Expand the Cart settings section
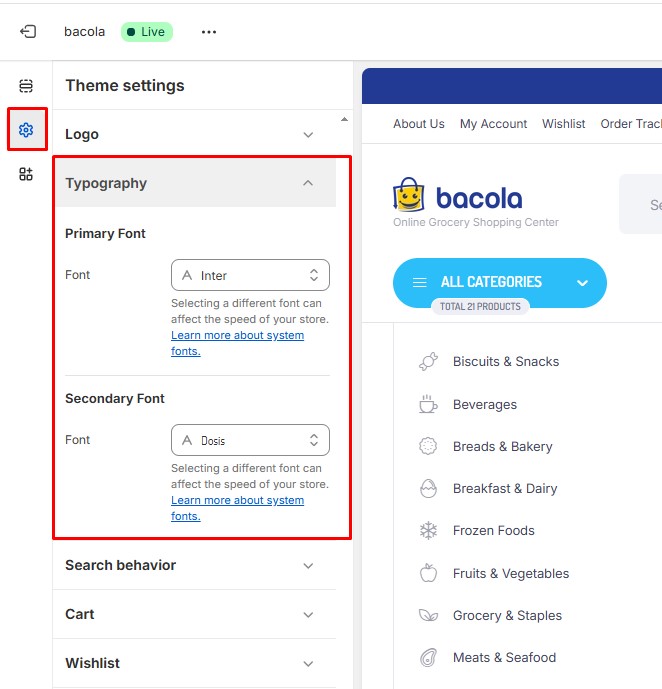662x689 pixels. point(196,614)
